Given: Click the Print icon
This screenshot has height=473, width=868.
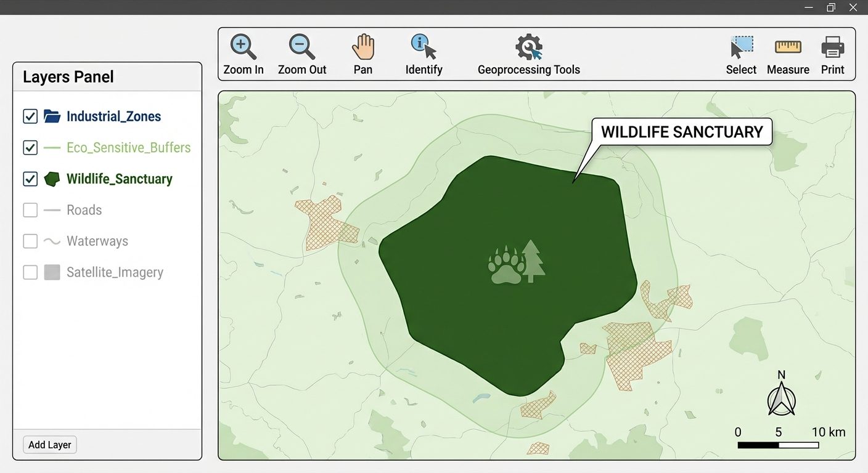Looking at the screenshot, I should click(833, 54).
